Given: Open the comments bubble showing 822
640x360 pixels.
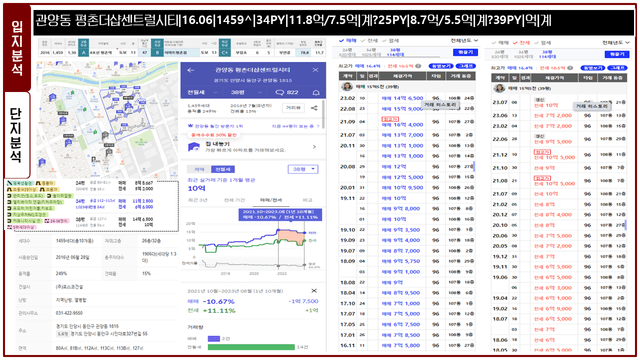Looking at the screenshot, I should tap(287, 92).
